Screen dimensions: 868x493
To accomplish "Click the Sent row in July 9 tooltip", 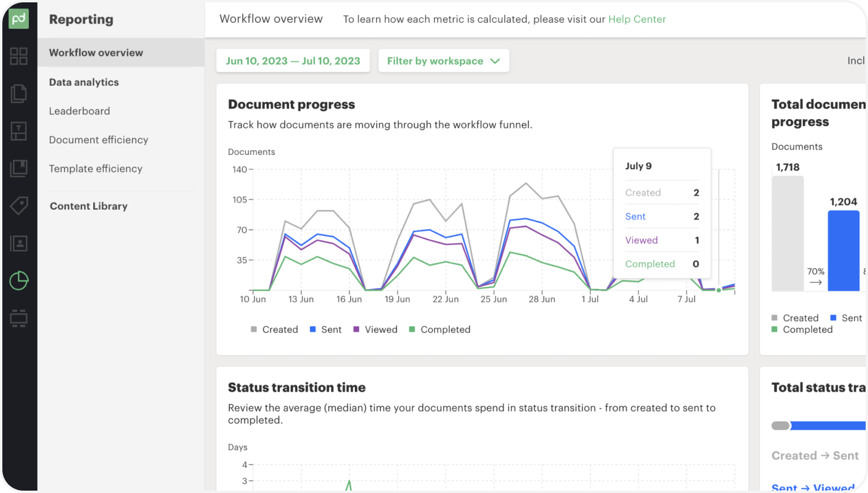I will coord(662,217).
